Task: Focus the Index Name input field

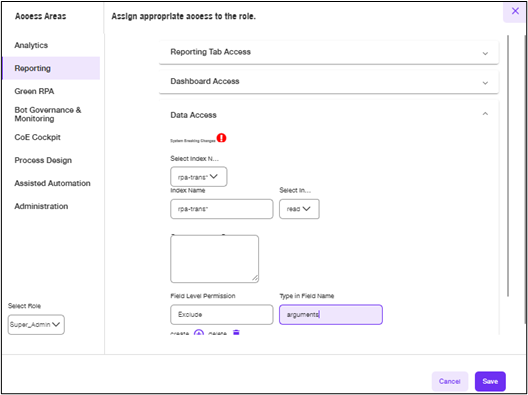Action: (x=222, y=209)
